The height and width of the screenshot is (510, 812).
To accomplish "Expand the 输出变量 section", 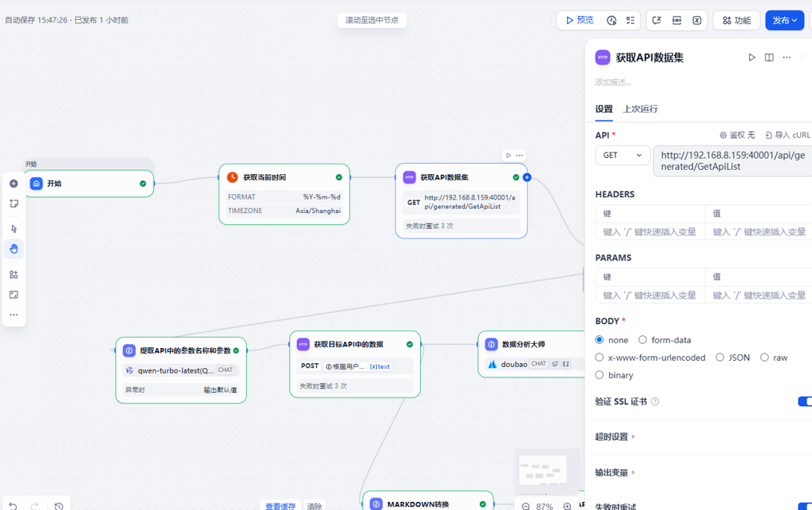I will coord(615,472).
